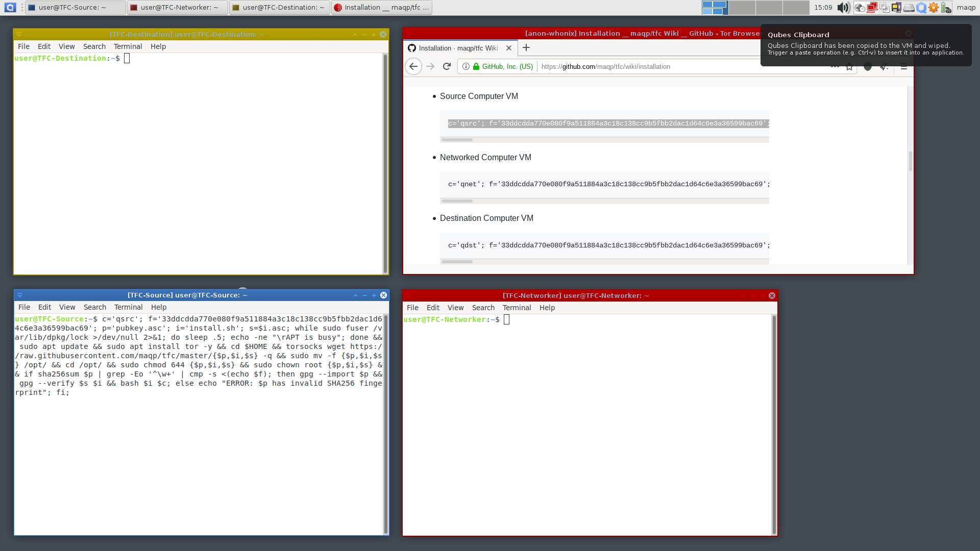Open View menu in TFC-Networker terminal
This screenshot has width=980, height=551.
coord(455,308)
